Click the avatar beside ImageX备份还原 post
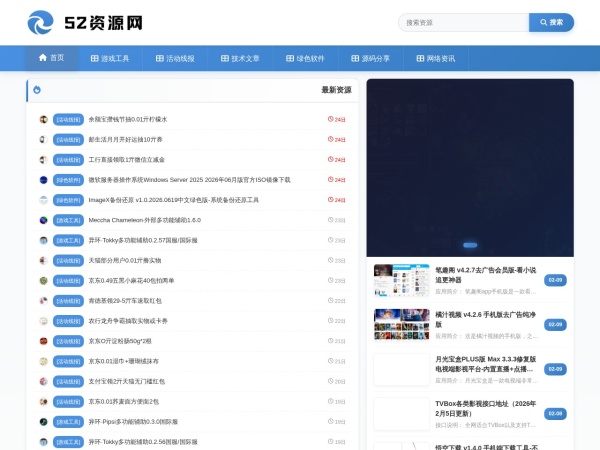 tap(44, 200)
